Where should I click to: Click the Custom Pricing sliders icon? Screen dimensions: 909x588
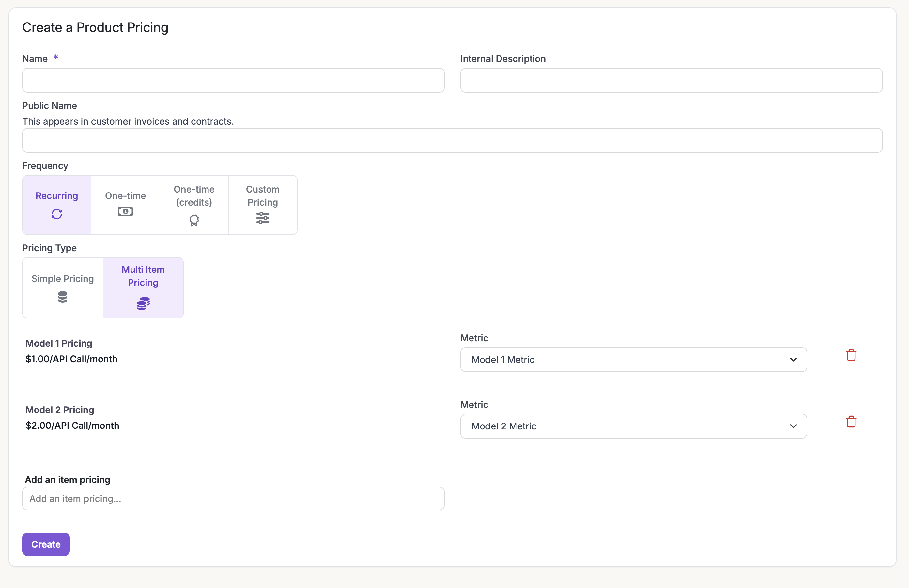pos(263,218)
